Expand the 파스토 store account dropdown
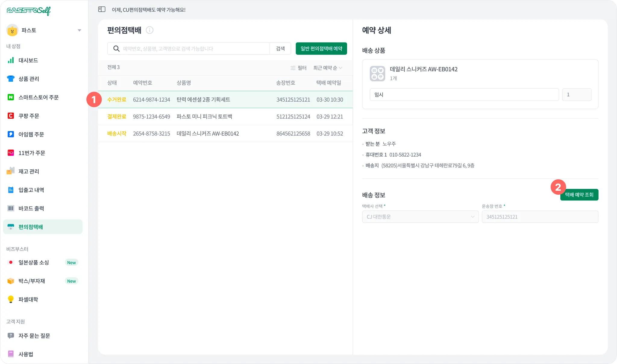Viewport: 617px width, 364px height. click(x=79, y=30)
